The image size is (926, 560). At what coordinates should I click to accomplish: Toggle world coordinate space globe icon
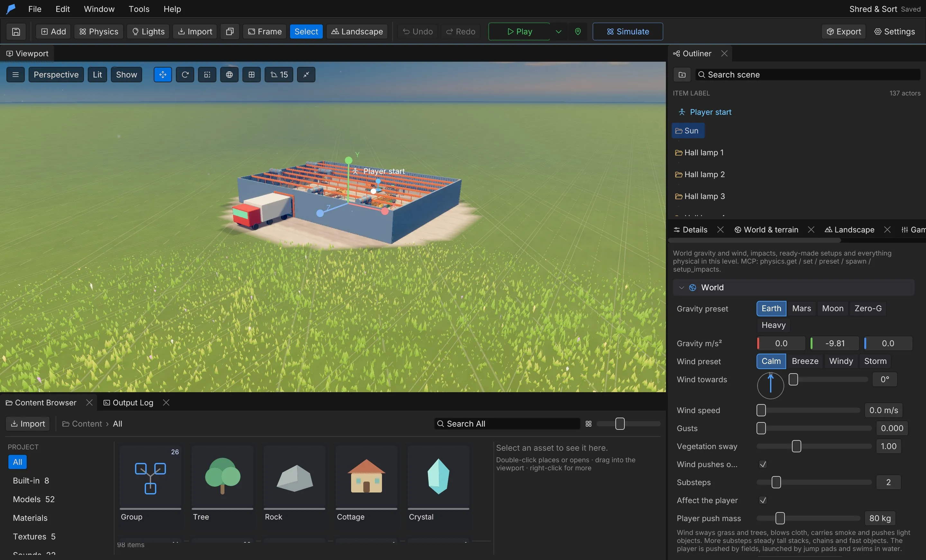click(x=229, y=74)
